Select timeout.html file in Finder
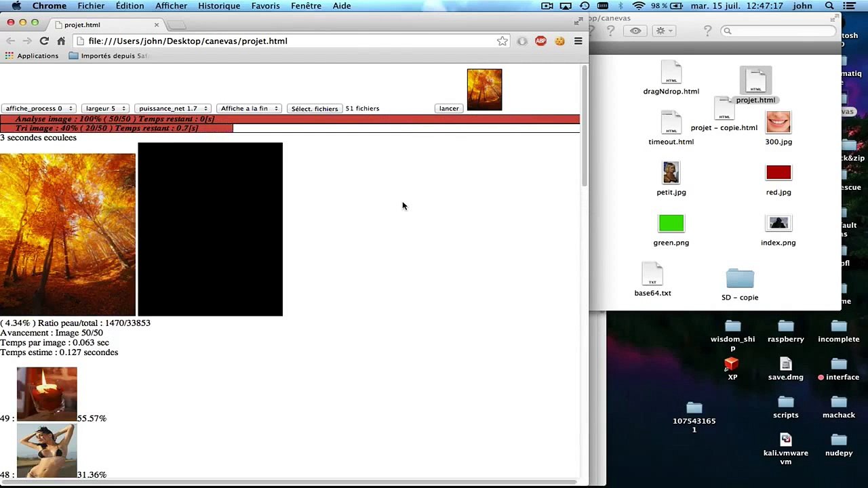Viewport: 868px width, 488px height. [671, 128]
